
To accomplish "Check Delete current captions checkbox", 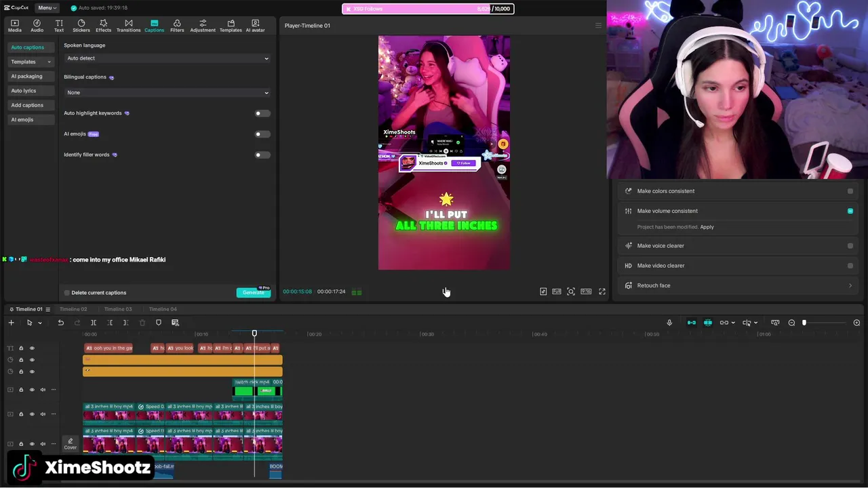I will point(66,293).
